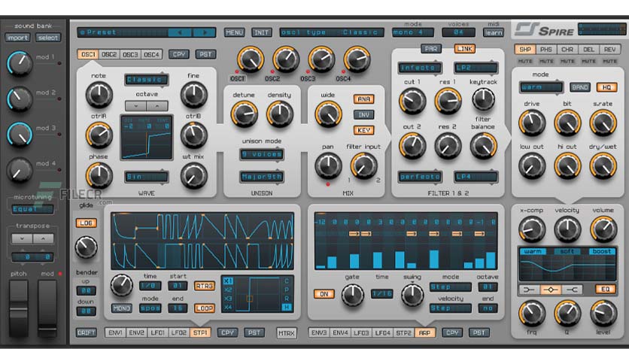Click the sound bank import button
This screenshot has height=364, width=629.
click(17, 38)
